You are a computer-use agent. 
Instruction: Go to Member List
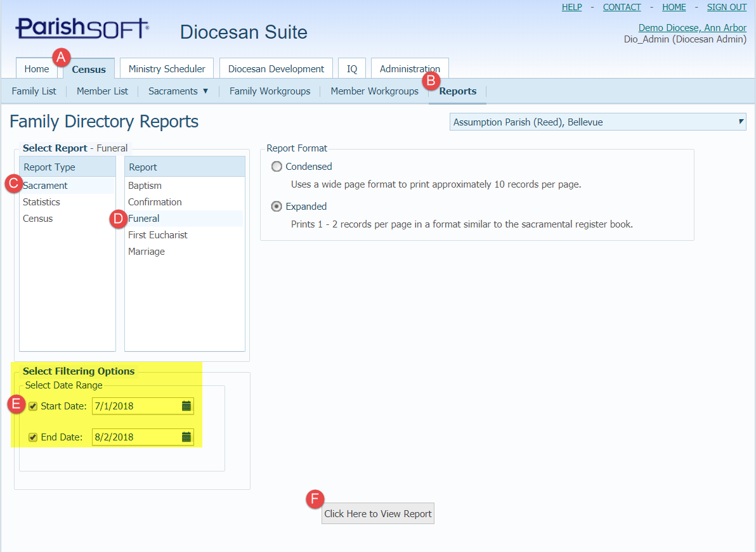coord(102,91)
